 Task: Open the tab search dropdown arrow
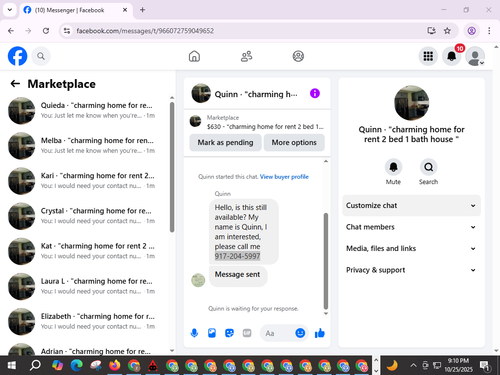click(x=10, y=10)
